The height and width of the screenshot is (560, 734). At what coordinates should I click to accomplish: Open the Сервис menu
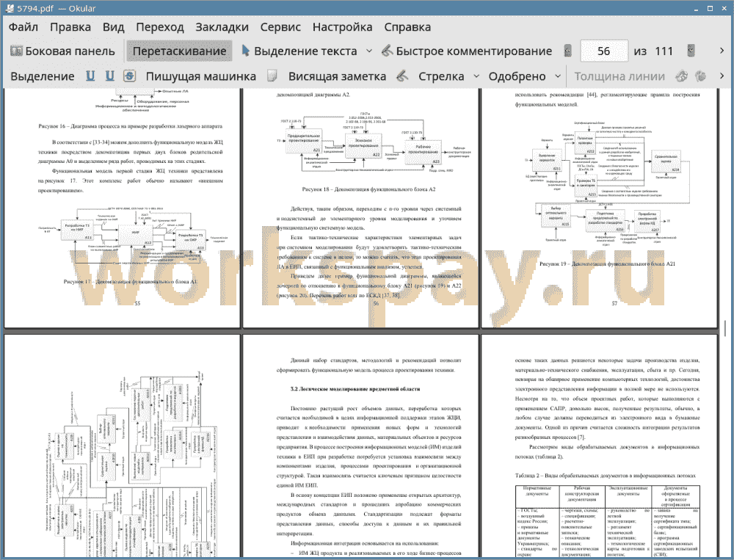[x=280, y=27]
